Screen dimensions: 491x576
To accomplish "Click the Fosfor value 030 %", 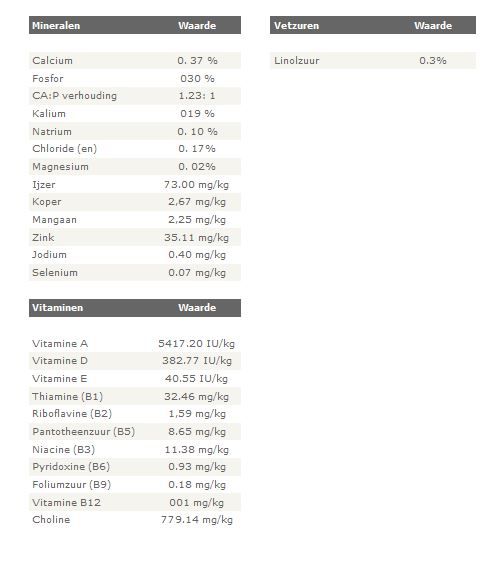I will (x=198, y=79).
